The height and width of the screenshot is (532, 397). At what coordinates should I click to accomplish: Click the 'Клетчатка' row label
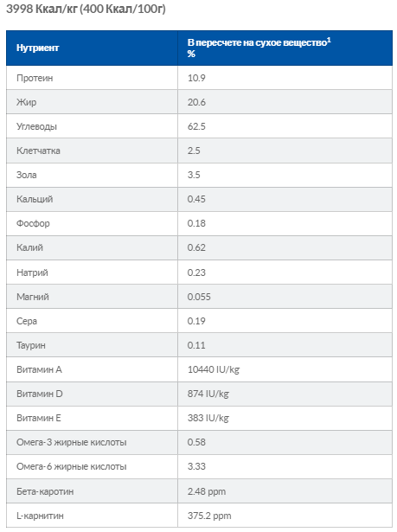(x=38, y=151)
